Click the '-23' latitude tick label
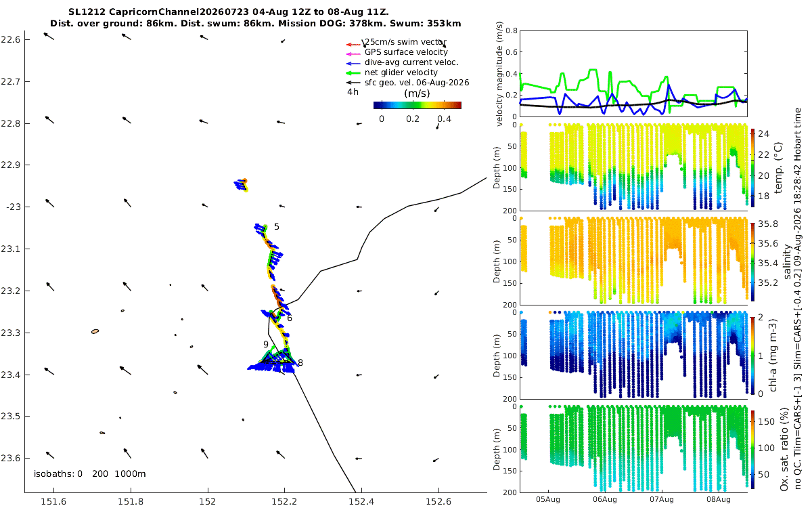This screenshot has height=508, width=812. [13, 207]
